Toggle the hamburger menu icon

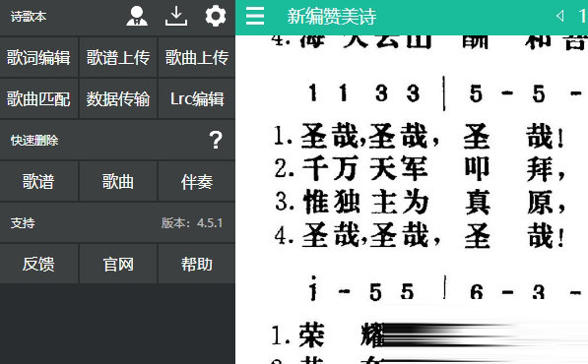[255, 16]
